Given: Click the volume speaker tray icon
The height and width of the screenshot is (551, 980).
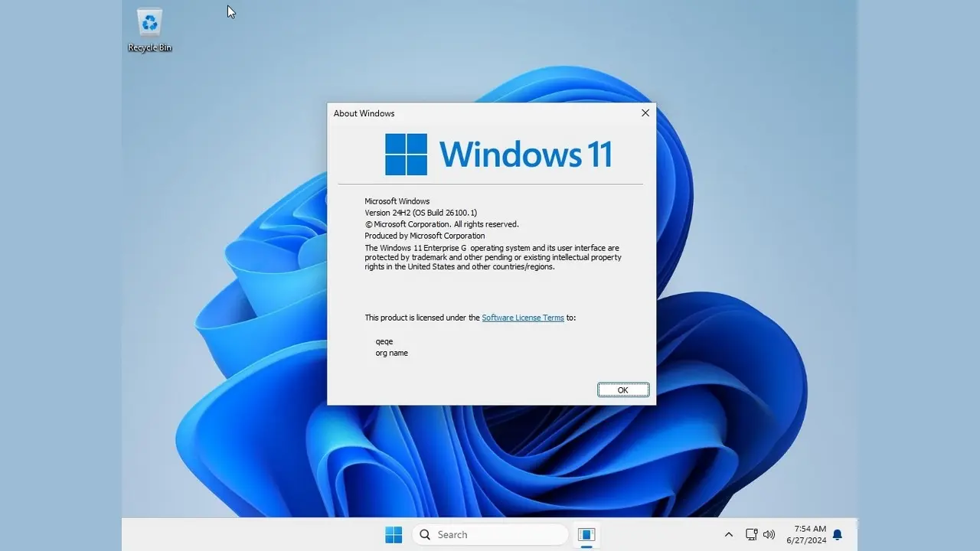Looking at the screenshot, I should click(x=769, y=534).
